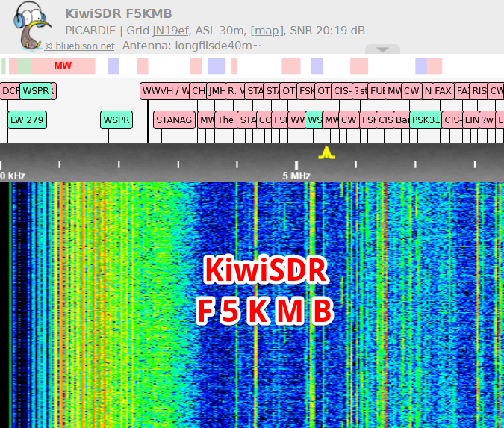Select the WSPR label left of STANAG
This screenshot has height=428, width=504.
pos(116,120)
